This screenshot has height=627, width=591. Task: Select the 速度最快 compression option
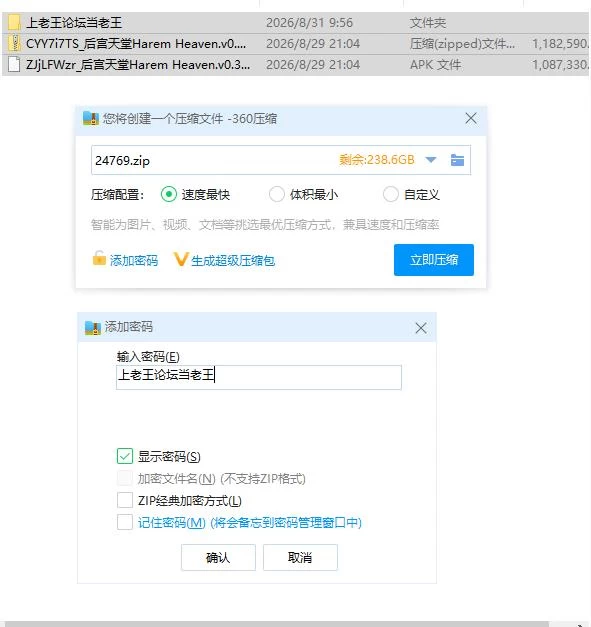click(169, 194)
